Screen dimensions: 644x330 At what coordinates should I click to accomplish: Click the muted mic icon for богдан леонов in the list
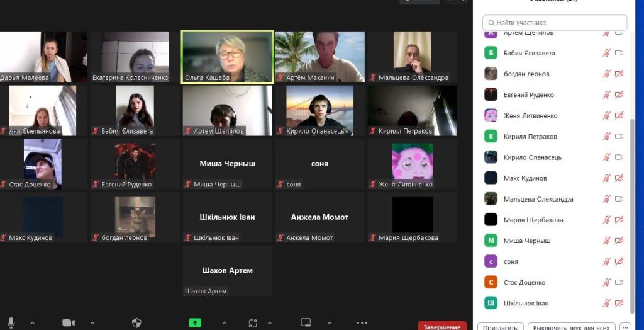pyautogui.click(x=607, y=74)
